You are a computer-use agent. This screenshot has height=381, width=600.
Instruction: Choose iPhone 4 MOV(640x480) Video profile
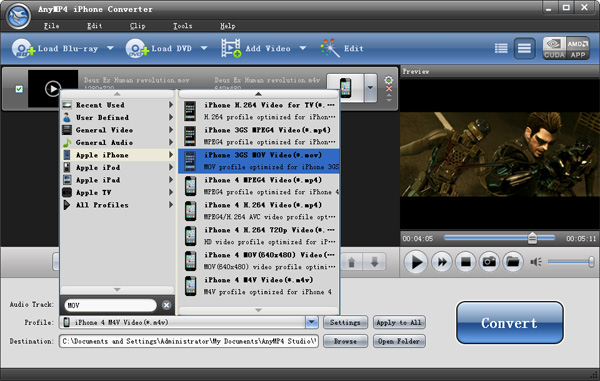click(x=259, y=261)
